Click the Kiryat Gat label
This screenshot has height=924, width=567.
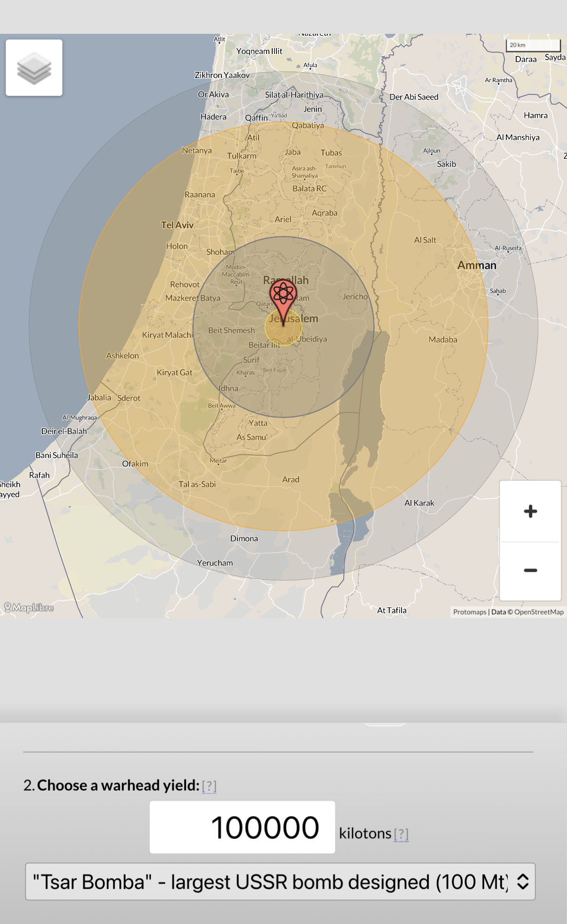(x=174, y=373)
